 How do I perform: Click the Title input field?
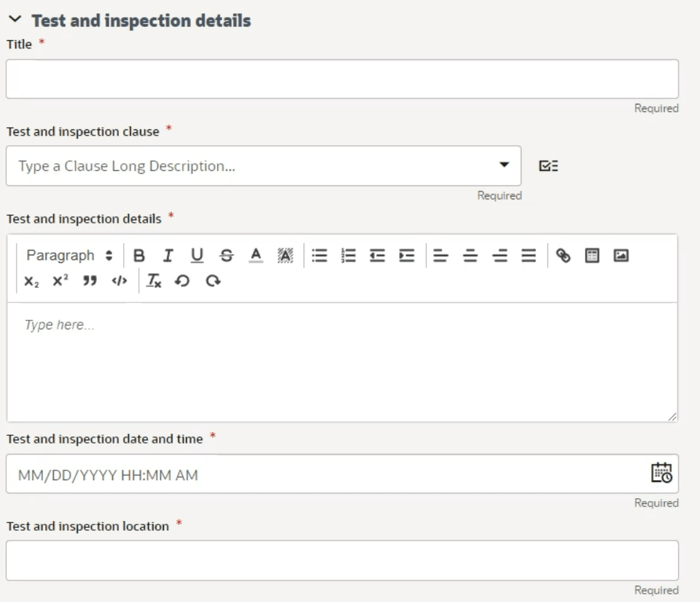[342, 78]
